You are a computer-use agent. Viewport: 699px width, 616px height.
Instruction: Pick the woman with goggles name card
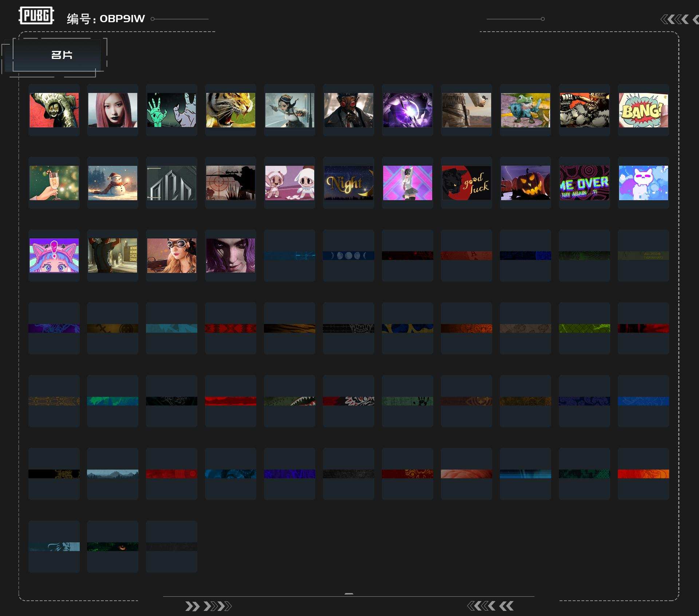click(171, 255)
